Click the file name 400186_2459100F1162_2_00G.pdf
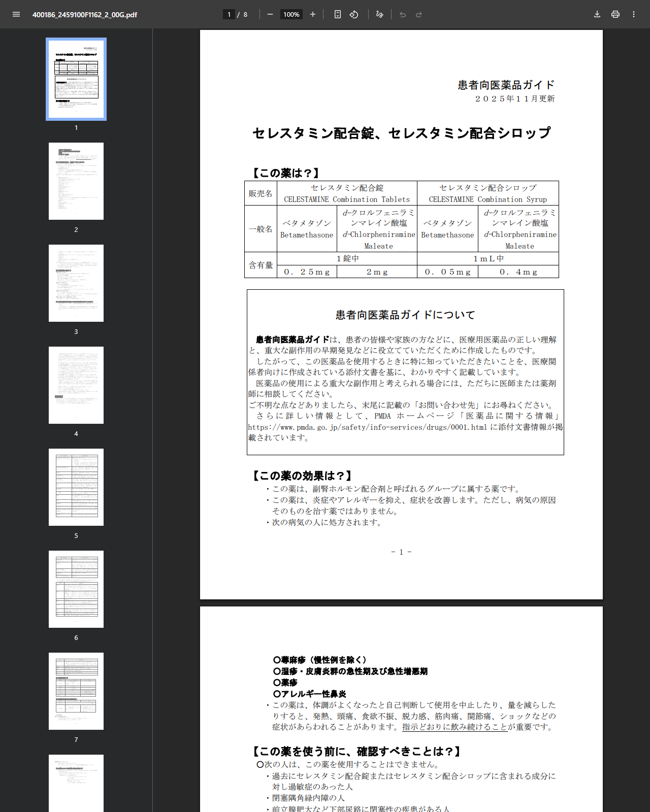The height and width of the screenshot is (812, 650). pos(85,15)
